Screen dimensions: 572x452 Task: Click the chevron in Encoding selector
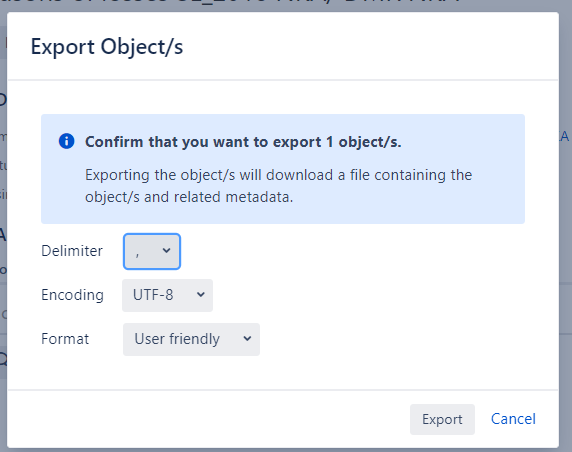(x=201, y=294)
